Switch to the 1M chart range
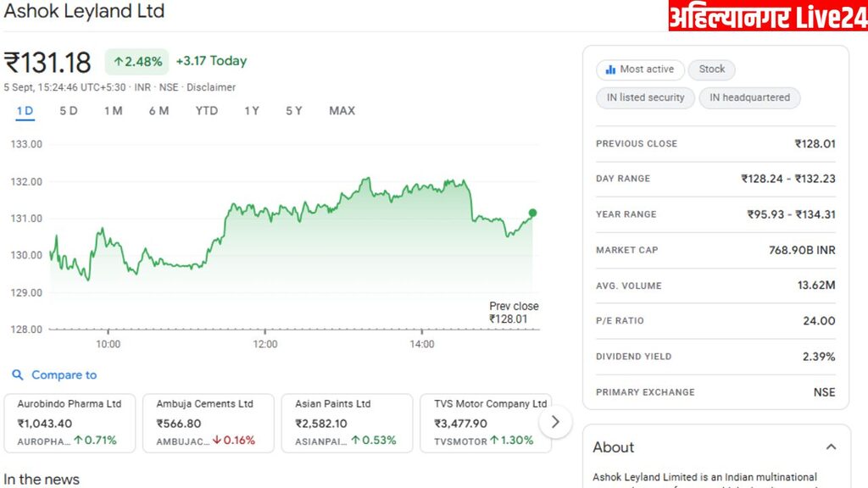The image size is (868, 488). point(114,111)
